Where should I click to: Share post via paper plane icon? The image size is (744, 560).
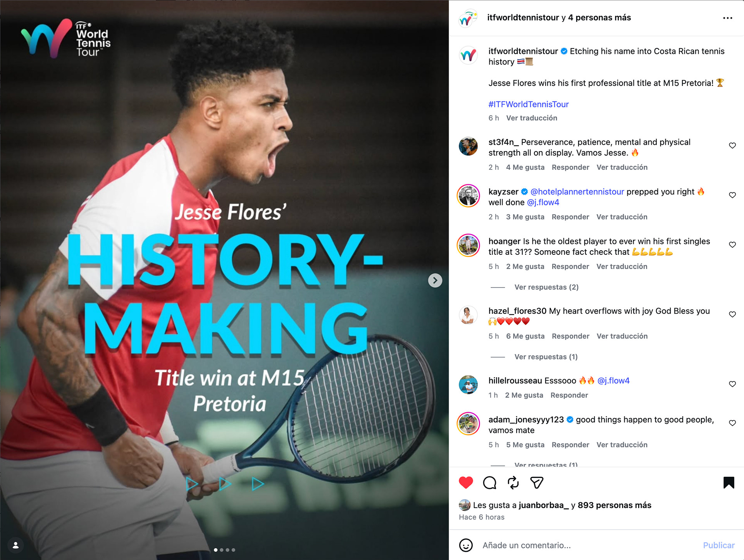click(x=537, y=483)
